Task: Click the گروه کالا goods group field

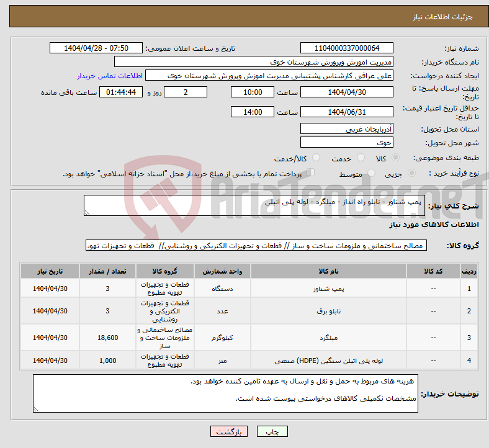Action: click(256, 245)
